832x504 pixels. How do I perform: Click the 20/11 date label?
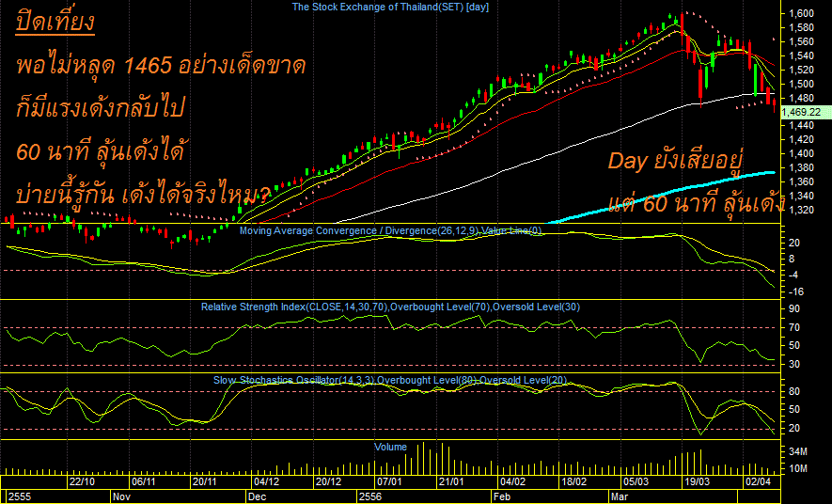coord(205,481)
